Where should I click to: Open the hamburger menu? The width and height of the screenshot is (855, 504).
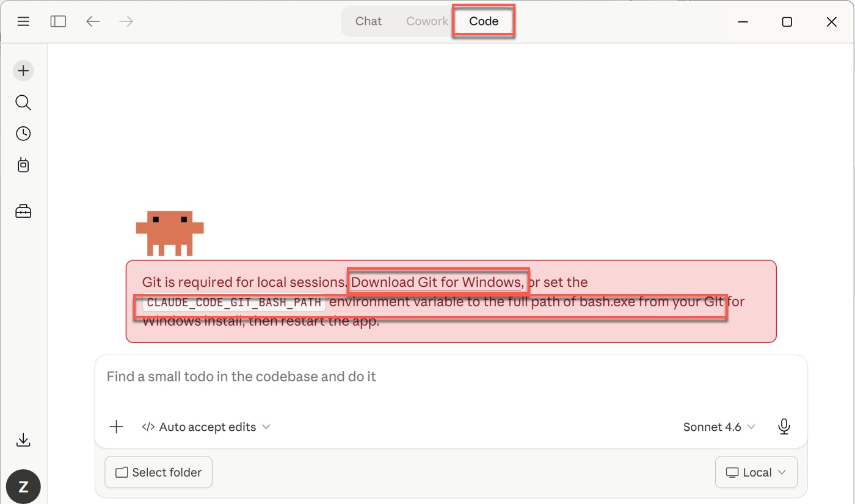(x=23, y=21)
